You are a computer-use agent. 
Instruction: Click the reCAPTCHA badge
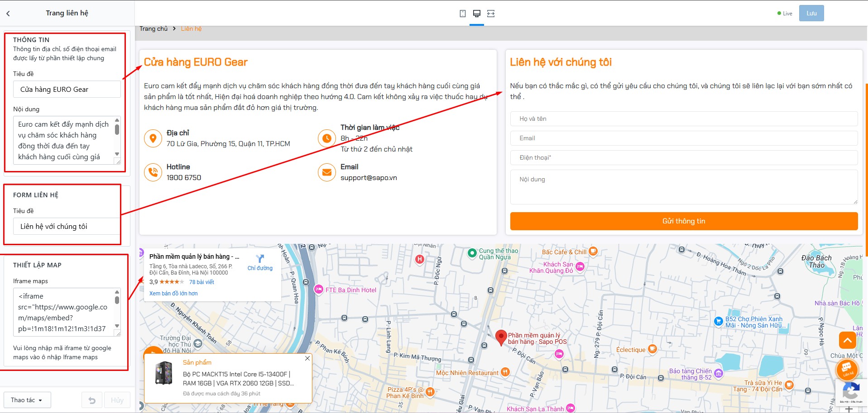coord(851,392)
